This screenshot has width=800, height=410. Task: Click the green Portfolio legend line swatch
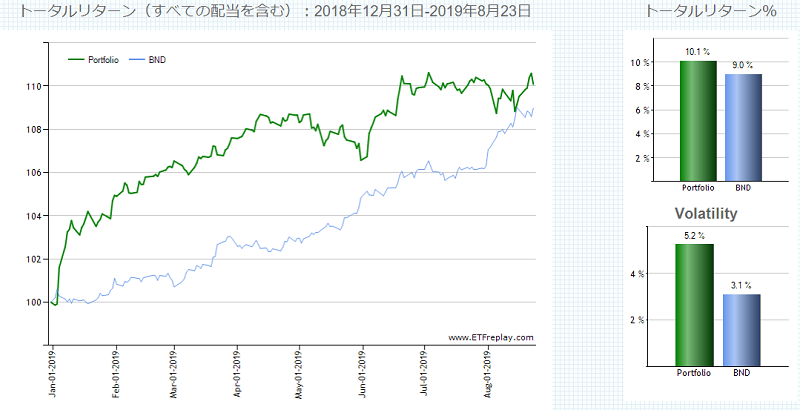[76, 60]
